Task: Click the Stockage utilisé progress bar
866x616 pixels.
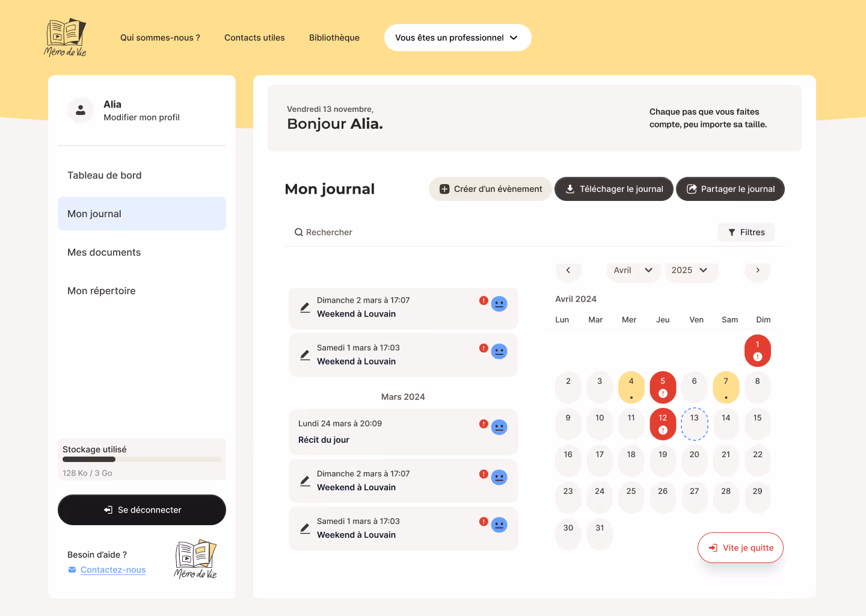Action: (x=142, y=460)
